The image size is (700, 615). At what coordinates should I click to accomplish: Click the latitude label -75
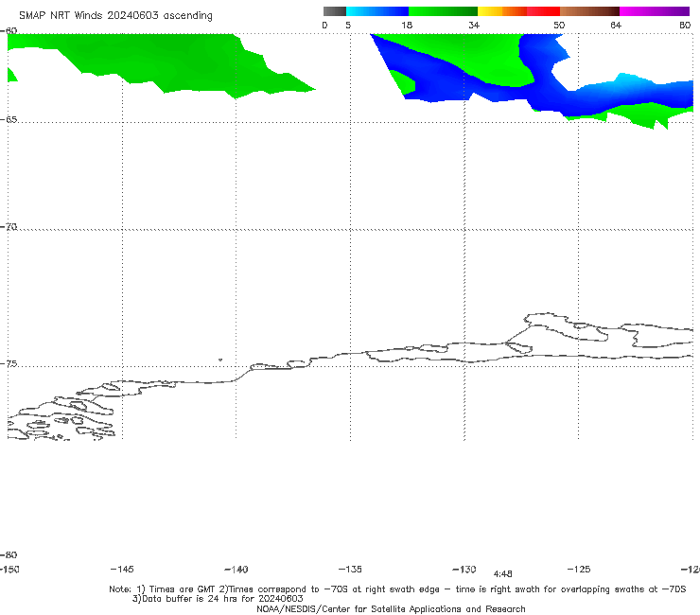pos(9,364)
